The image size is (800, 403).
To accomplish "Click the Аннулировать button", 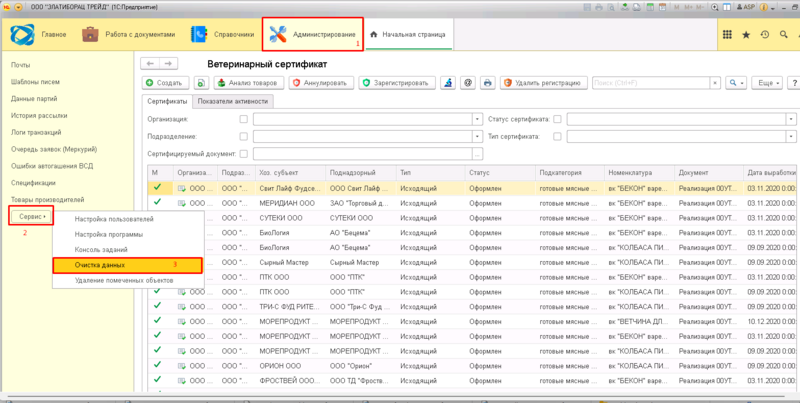I will 320,83.
